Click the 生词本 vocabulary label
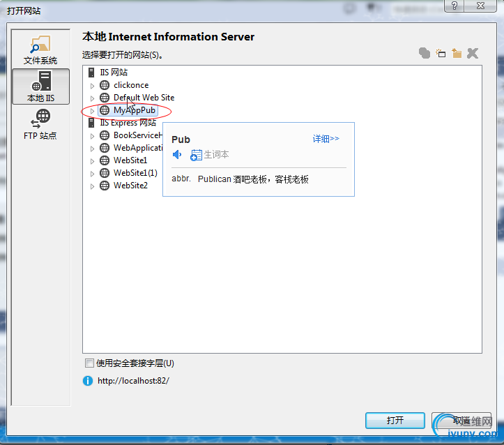This screenshot has width=504, height=445. 216,155
